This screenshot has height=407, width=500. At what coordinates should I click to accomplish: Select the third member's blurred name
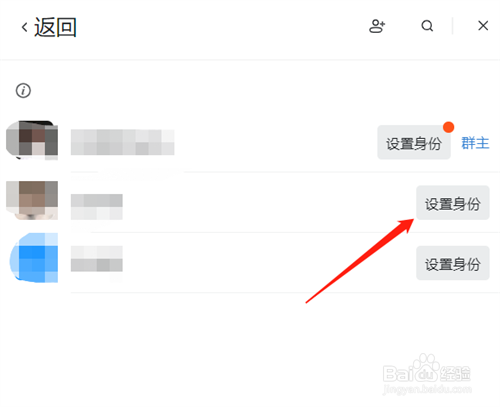click(97, 259)
